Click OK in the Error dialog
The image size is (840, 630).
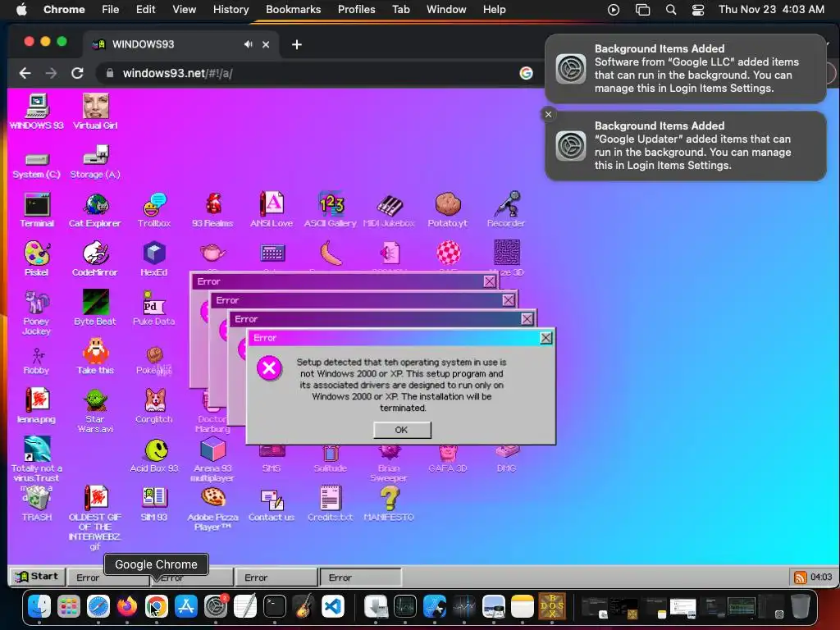point(402,430)
